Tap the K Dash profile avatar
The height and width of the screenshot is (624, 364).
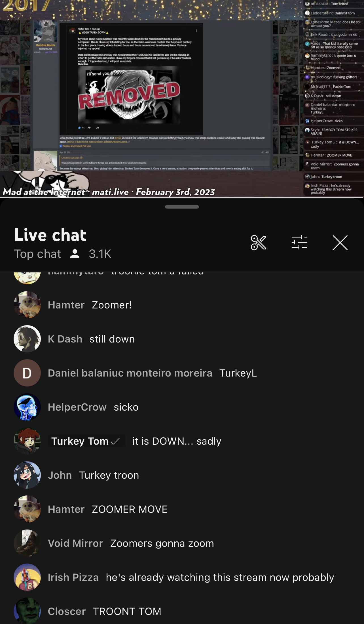(x=27, y=339)
